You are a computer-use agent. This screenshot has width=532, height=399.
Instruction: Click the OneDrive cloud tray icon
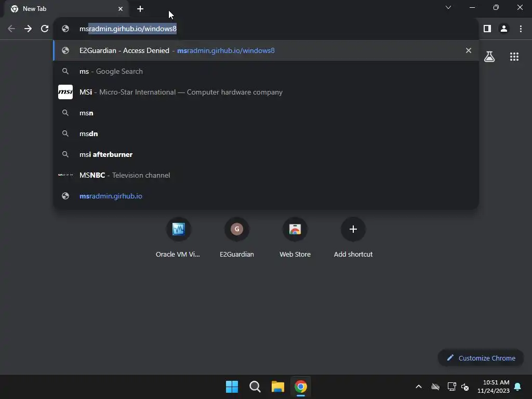435,387
